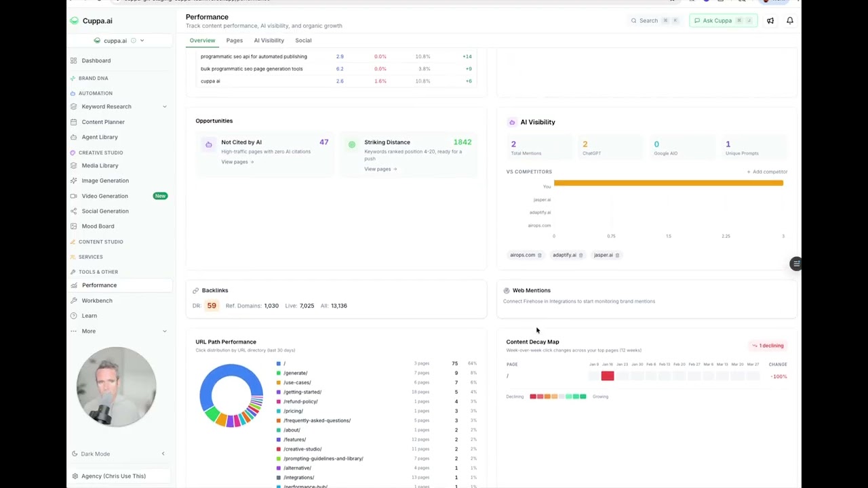Click the Backlinks link icon
This screenshot has height=488, width=868.
click(x=196, y=291)
